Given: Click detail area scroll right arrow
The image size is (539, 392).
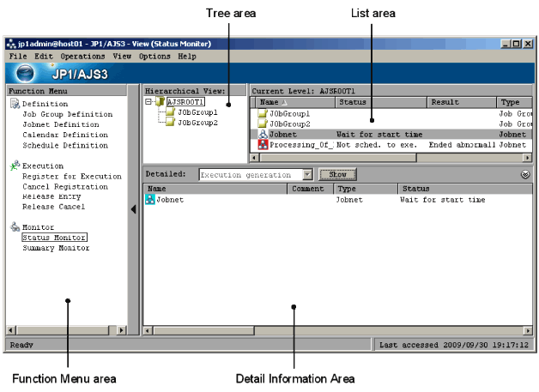Looking at the screenshot, I should point(528,330).
